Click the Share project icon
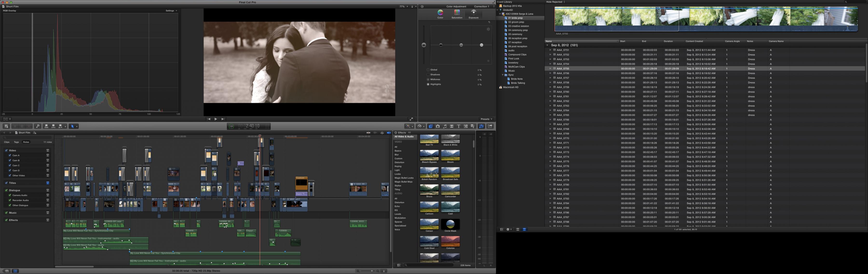Screen dimensions: 868x274 point(490,126)
